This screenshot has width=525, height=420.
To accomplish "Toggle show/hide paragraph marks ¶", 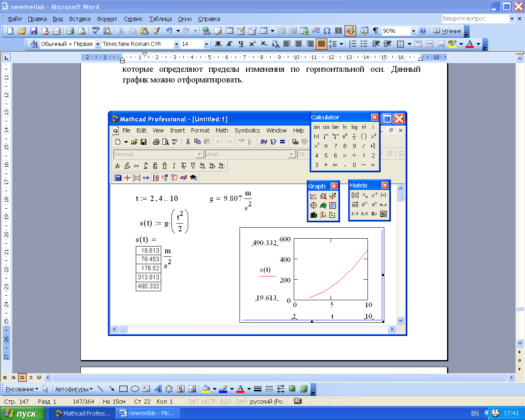I will point(375,31).
